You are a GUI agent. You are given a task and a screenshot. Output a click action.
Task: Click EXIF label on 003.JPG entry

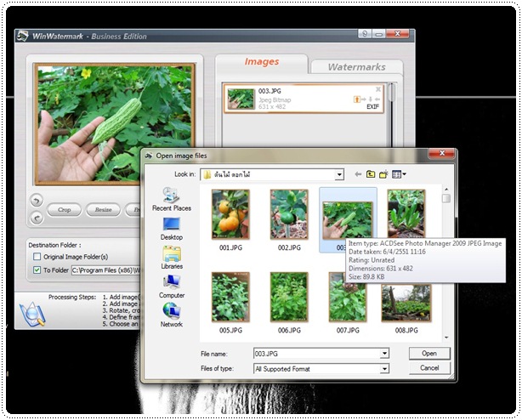pos(372,107)
